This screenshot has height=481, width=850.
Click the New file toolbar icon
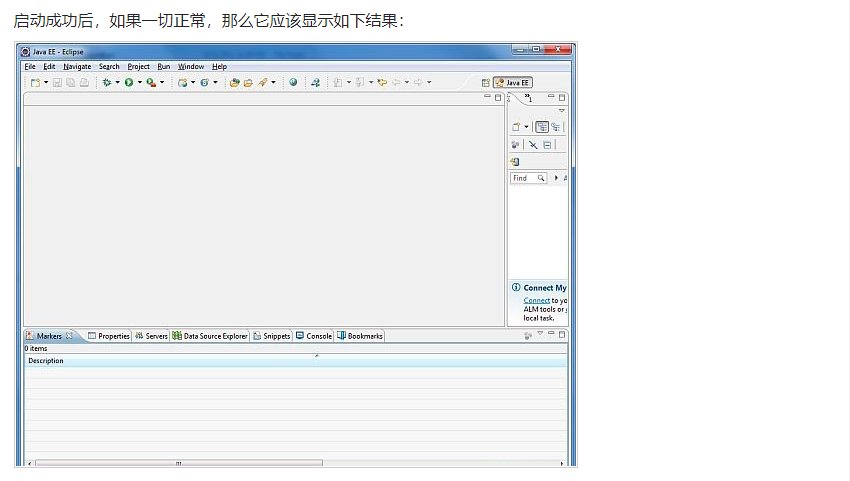pos(35,83)
